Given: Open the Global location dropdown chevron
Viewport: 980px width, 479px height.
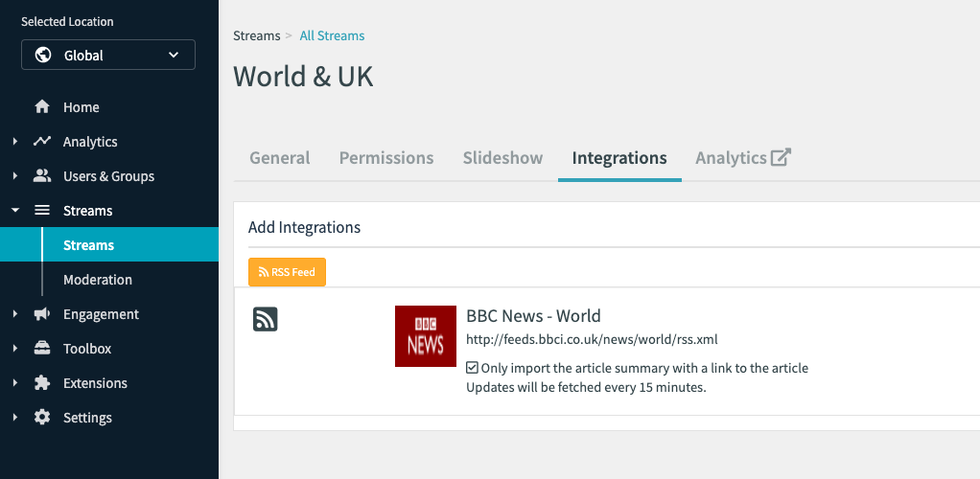Looking at the screenshot, I should pos(174,55).
